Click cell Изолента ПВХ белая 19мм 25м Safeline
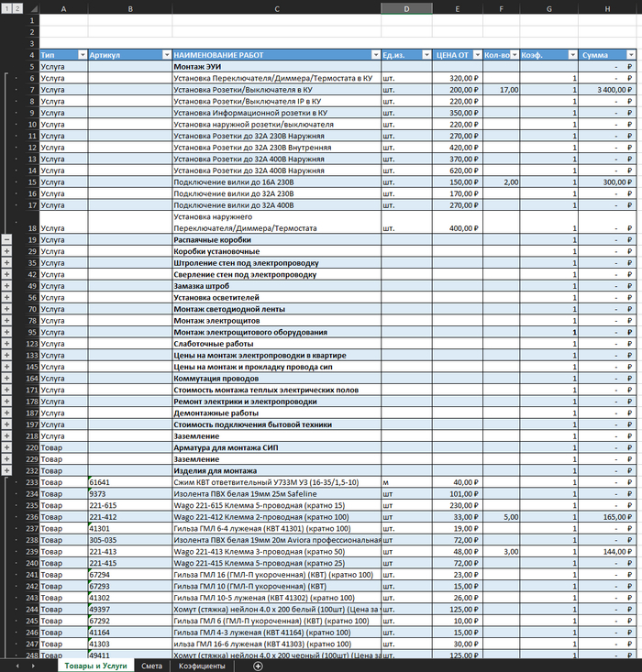The width and height of the screenshot is (642, 672). [x=277, y=494]
